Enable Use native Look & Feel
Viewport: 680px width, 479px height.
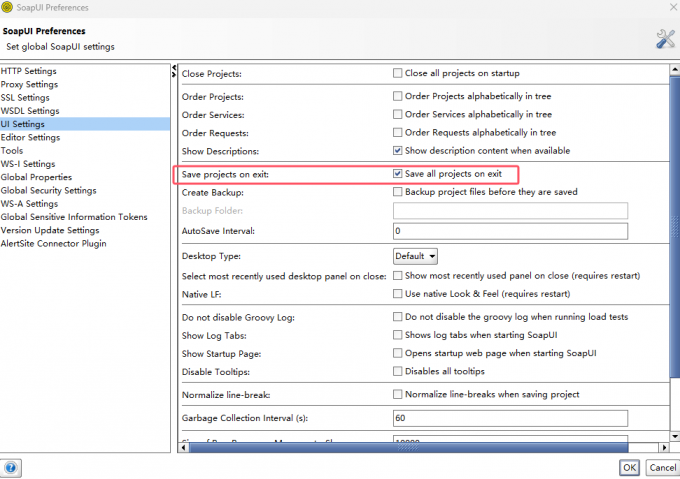point(397,293)
